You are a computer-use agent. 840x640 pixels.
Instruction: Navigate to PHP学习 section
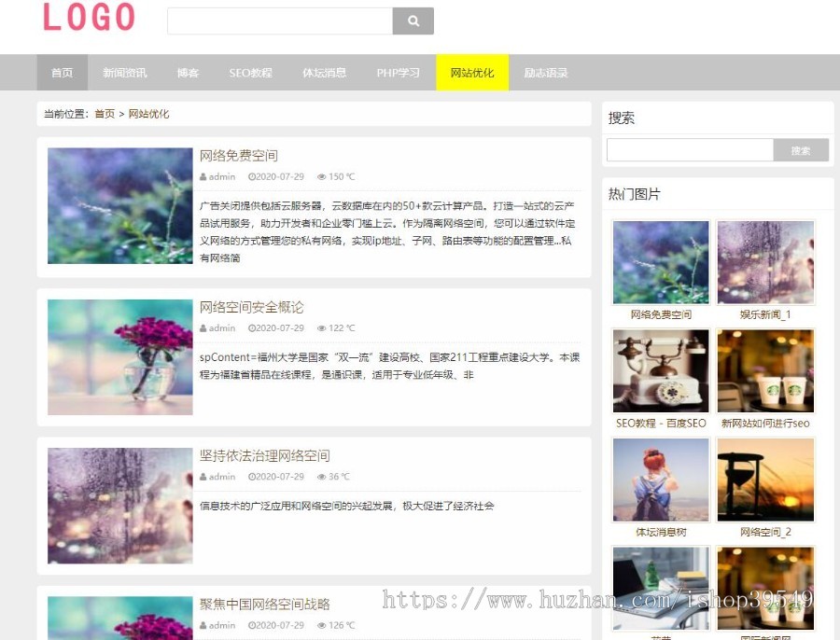click(398, 72)
